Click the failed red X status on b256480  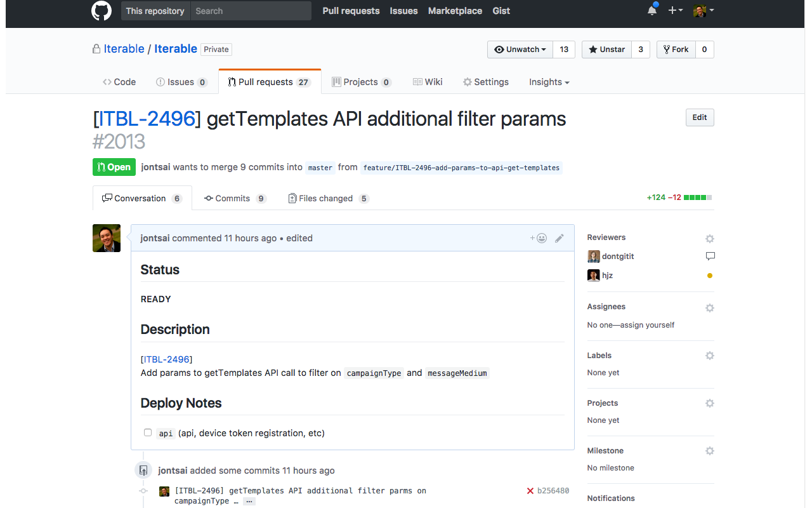click(x=530, y=491)
